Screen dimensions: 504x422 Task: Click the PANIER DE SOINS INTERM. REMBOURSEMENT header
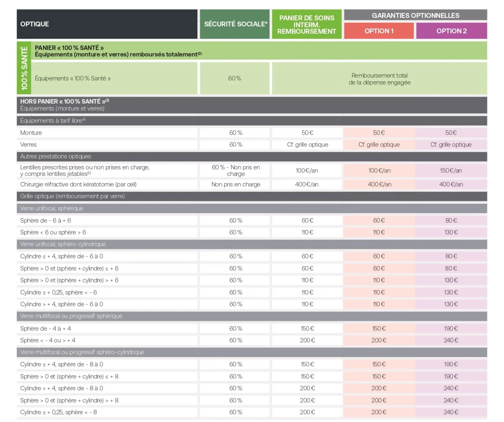coord(307,24)
